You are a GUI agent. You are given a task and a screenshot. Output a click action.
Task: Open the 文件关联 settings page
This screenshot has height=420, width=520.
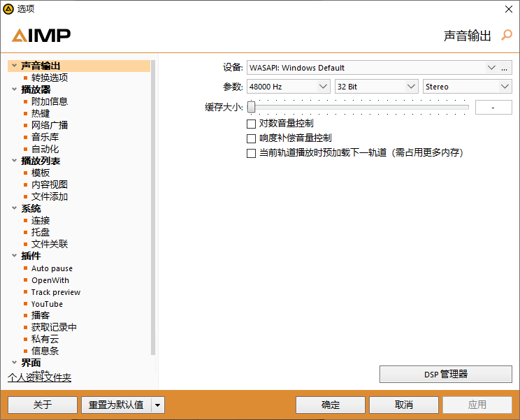pos(50,245)
